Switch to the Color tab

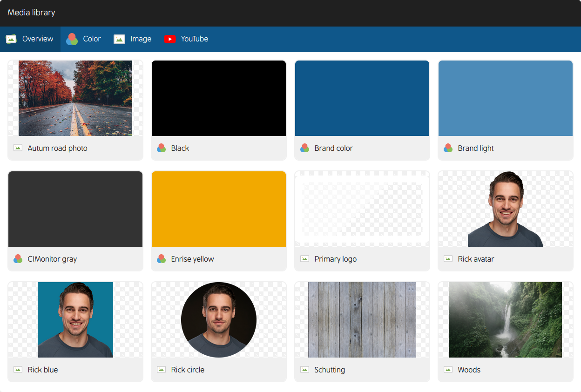(x=84, y=39)
